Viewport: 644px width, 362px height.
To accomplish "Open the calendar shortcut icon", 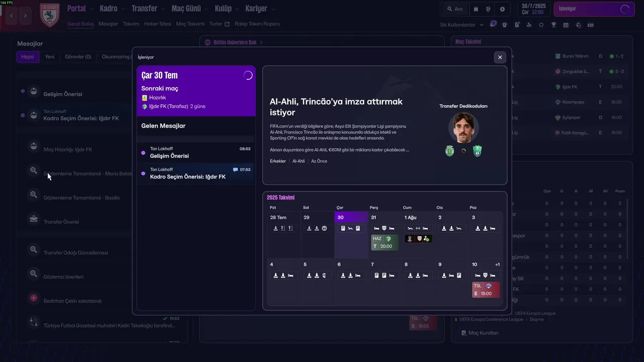I will tap(566, 25).
